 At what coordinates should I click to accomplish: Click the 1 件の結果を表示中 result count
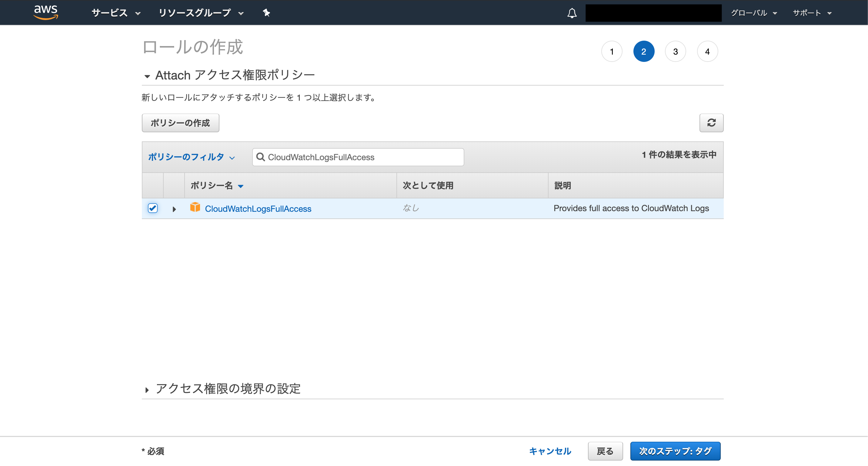pyautogui.click(x=679, y=154)
